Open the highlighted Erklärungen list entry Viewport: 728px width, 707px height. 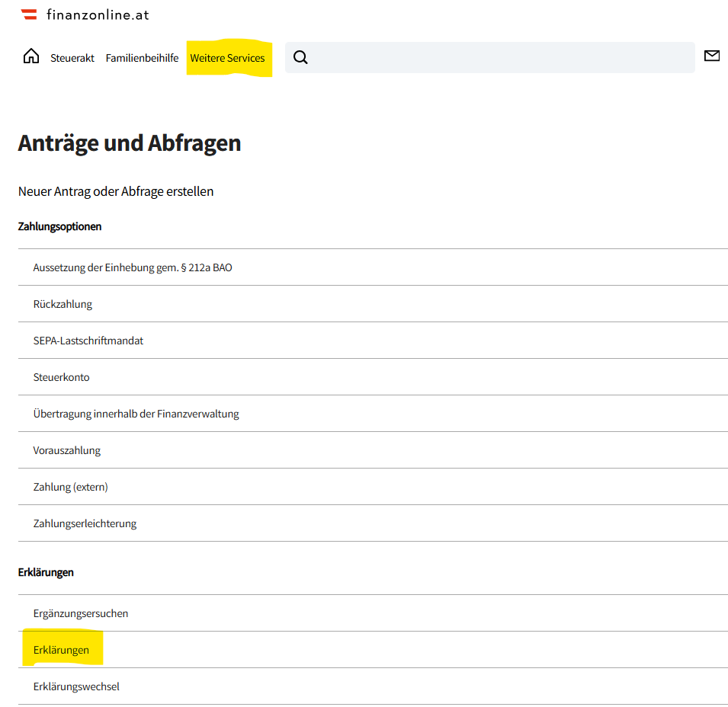point(61,650)
